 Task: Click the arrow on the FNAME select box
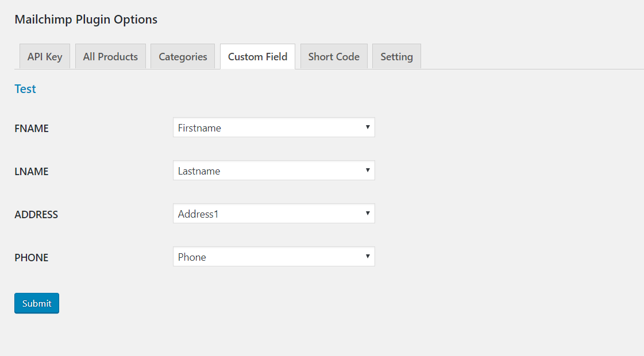(x=368, y=127)
